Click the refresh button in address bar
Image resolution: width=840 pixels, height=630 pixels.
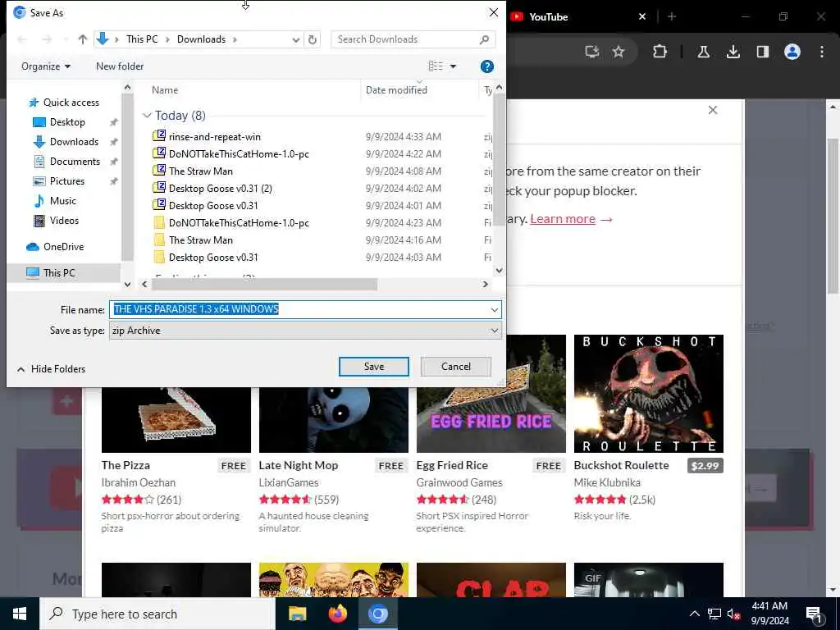click(x=313, y=39)
